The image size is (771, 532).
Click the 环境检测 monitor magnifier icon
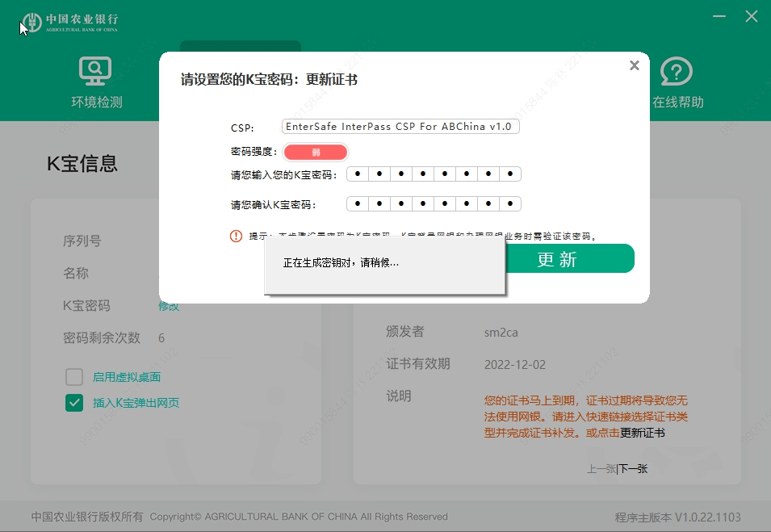[95, 71]
